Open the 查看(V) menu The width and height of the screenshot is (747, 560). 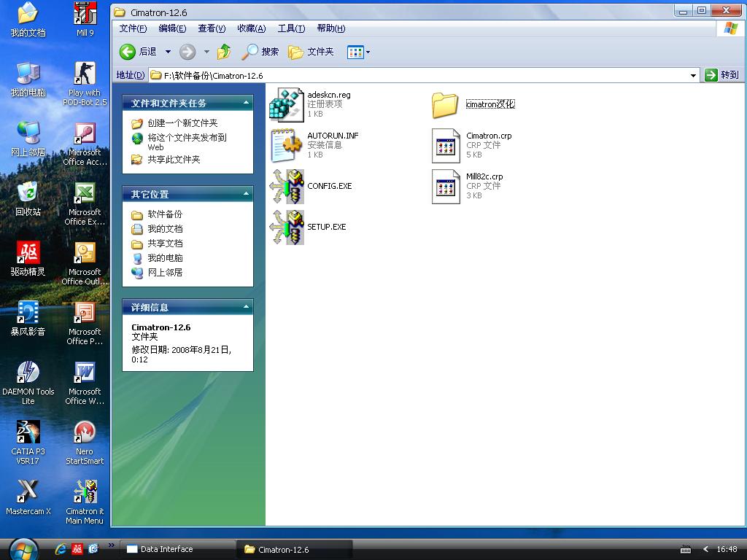point(212,28)
